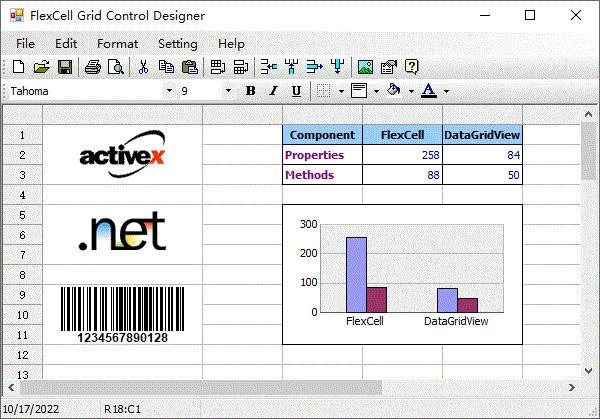Click the vertical scrollbar down arrow
This screenshot has width=600, height=419.
pyautogui.click(x=588, y=371)
